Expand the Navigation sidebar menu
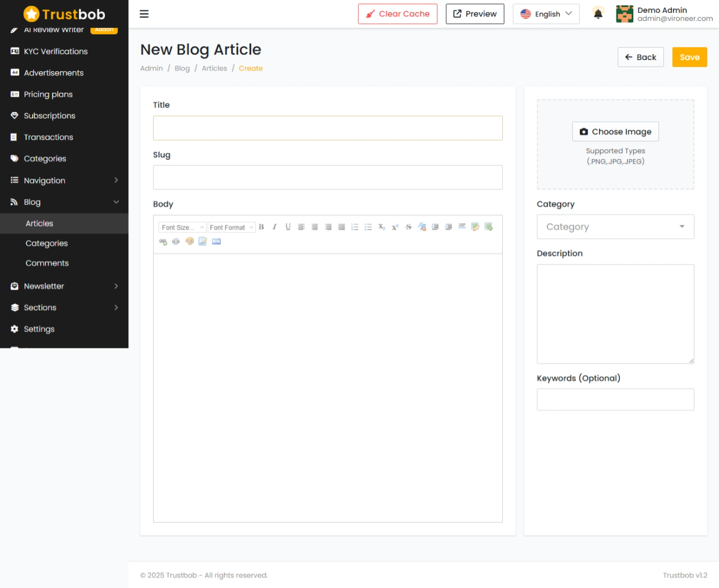The image size is (719, 588). click(x=64, y=181)
